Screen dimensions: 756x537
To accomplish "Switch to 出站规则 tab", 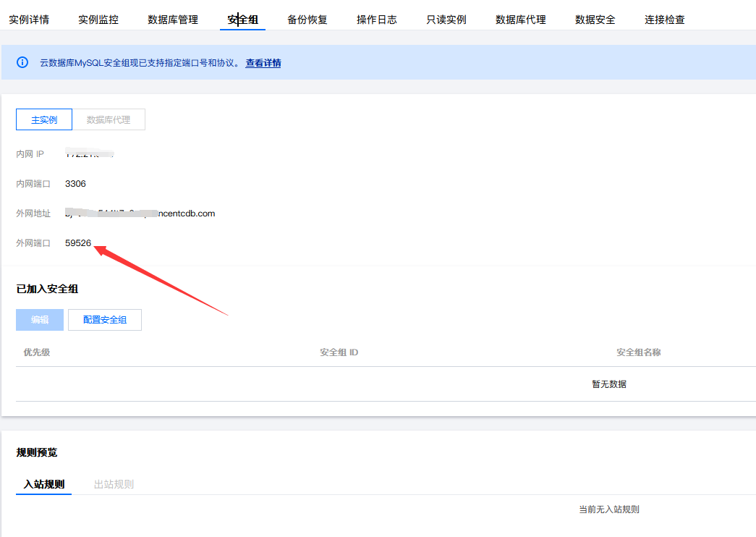I will coord(114,484).
